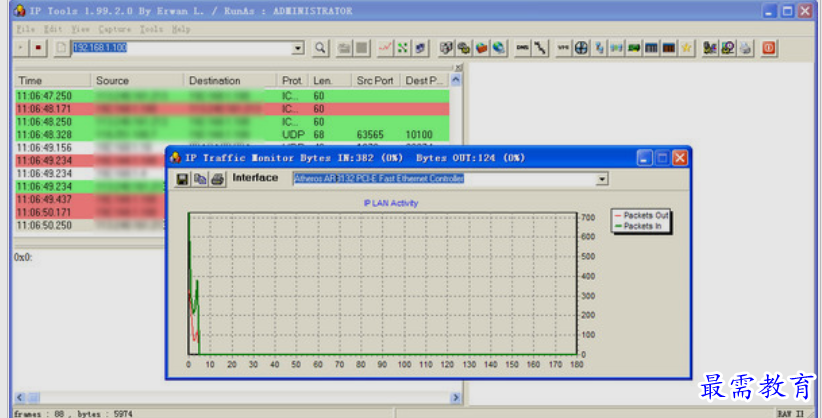
Task: Open the DNS lookup tool icon
Action: click(522, 48)
